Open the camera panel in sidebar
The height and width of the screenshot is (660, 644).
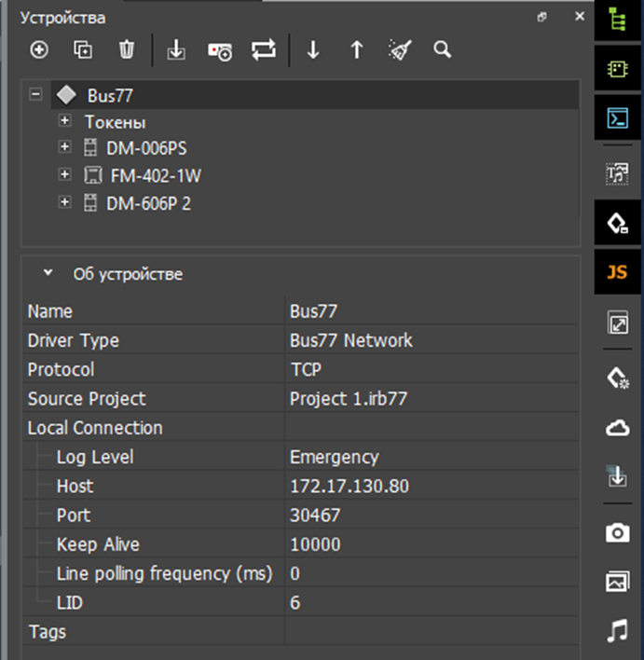[x=617, y=532]
